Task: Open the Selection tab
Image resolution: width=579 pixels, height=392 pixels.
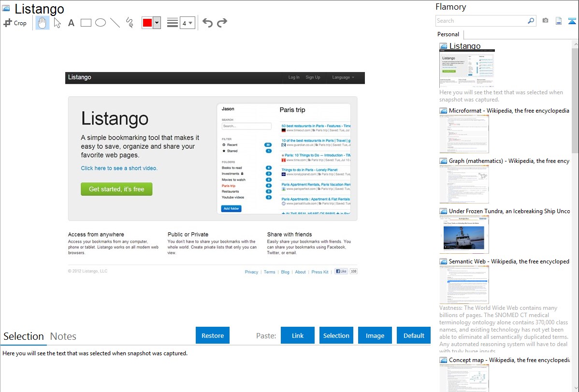Action: coord(24,336)
